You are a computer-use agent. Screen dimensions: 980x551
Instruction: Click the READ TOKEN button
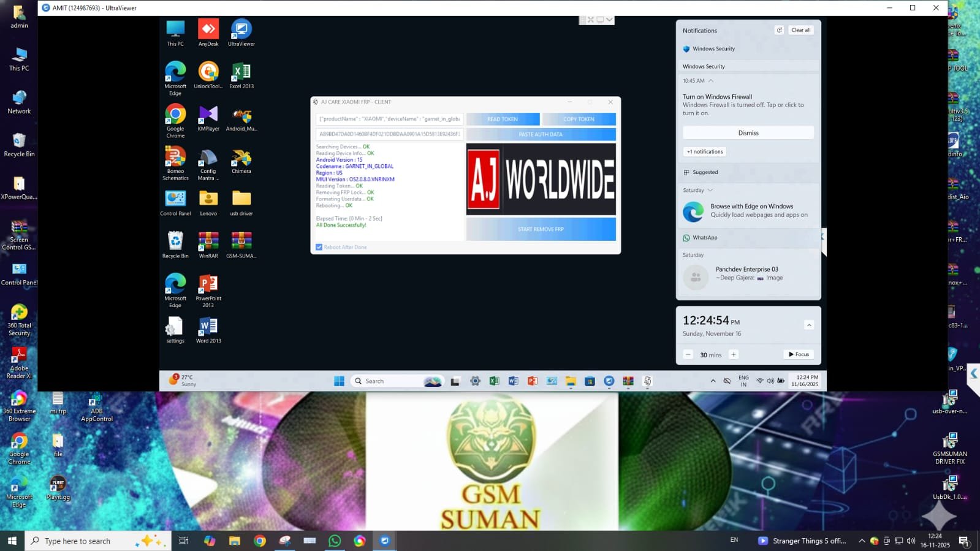tap(503, 119)
